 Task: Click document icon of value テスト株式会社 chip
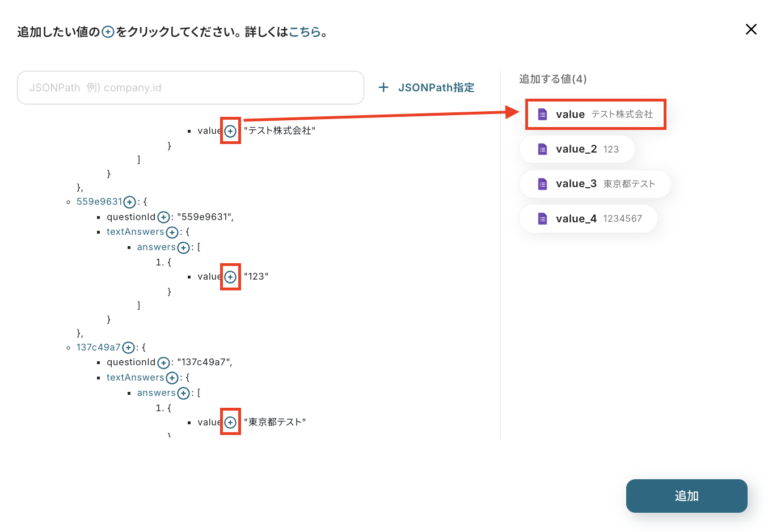pyautogui.click(x=542, y=115)
